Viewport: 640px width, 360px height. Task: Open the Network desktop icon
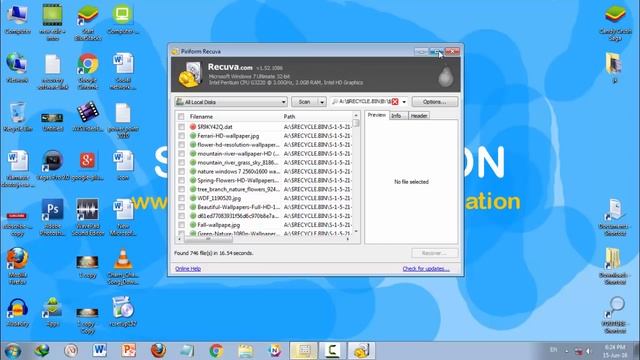[17, 68]
